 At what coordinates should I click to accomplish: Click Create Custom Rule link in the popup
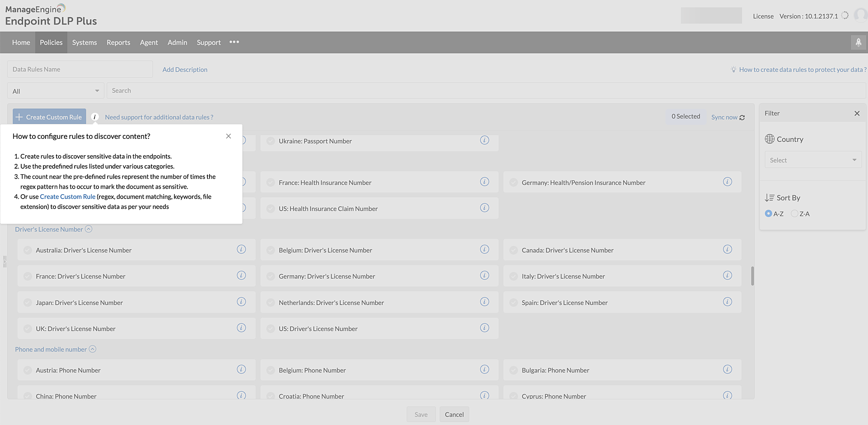[x=67, y=196]
